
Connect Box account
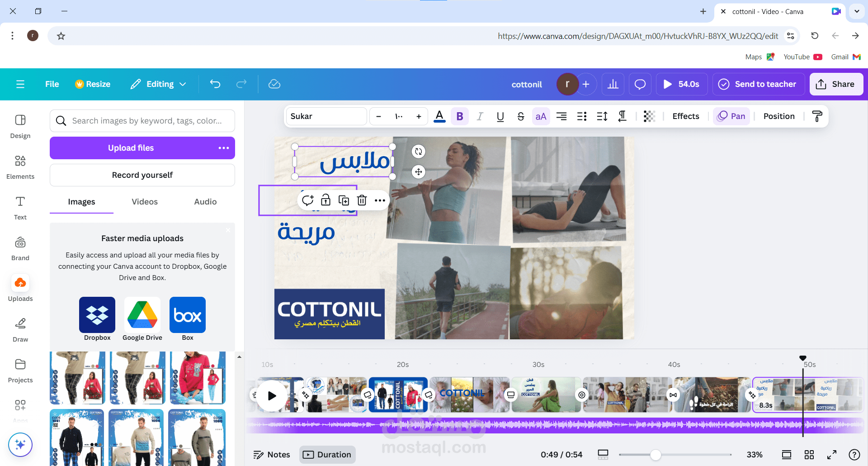tap(188, 319)
